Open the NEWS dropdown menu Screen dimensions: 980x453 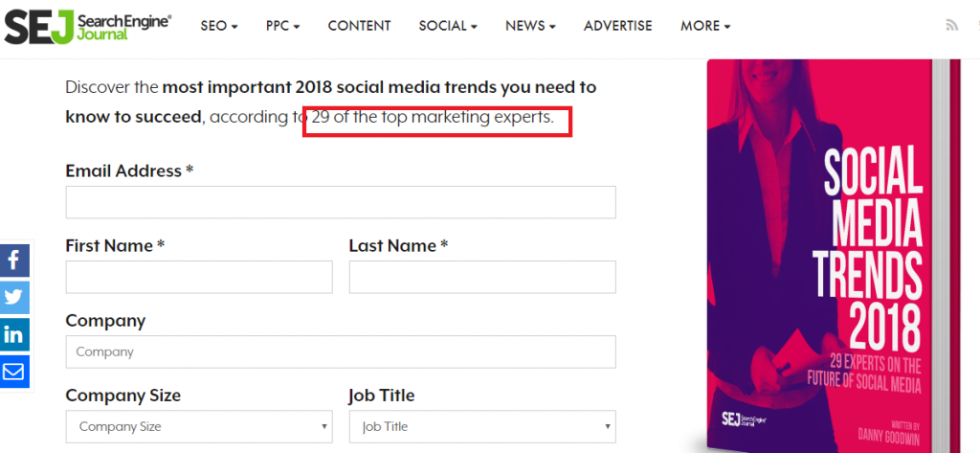530,26
